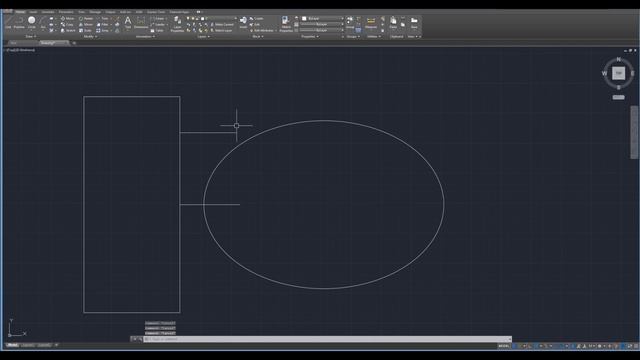Click the WCS dropdown below ViewCube
The width and height of the screenshot is (640, 360).
point(618,97)
